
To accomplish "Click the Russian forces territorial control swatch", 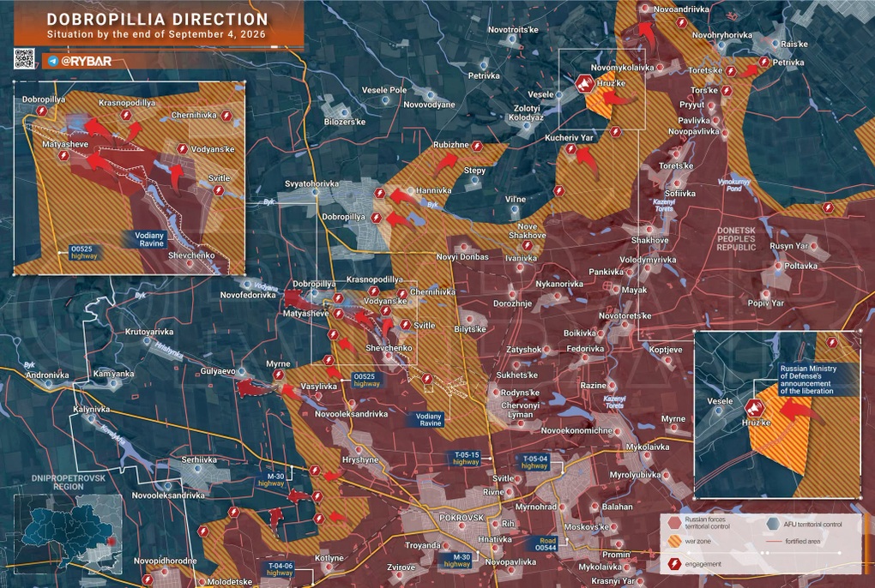I will [674, 523].
